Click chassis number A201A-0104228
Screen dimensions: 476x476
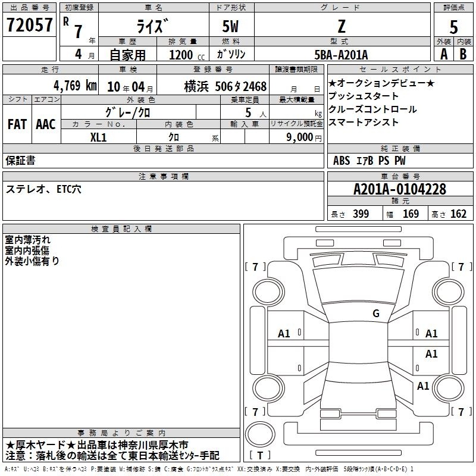[x=399, y=189]
